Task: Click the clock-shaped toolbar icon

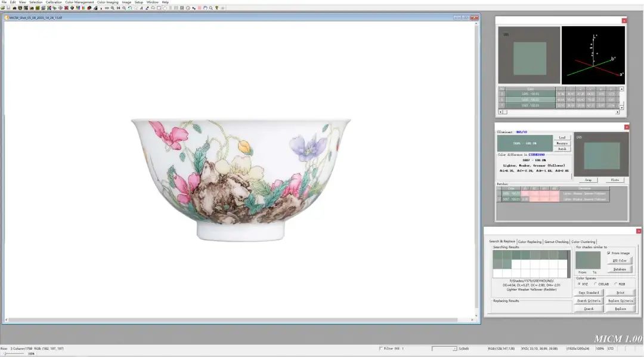Action: coord(188,8)
